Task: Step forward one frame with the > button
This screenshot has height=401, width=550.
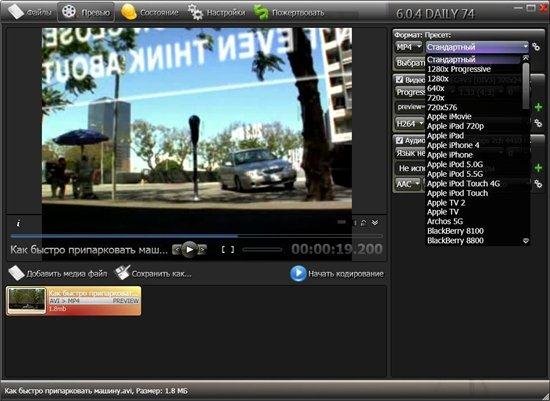Action: 202,250
